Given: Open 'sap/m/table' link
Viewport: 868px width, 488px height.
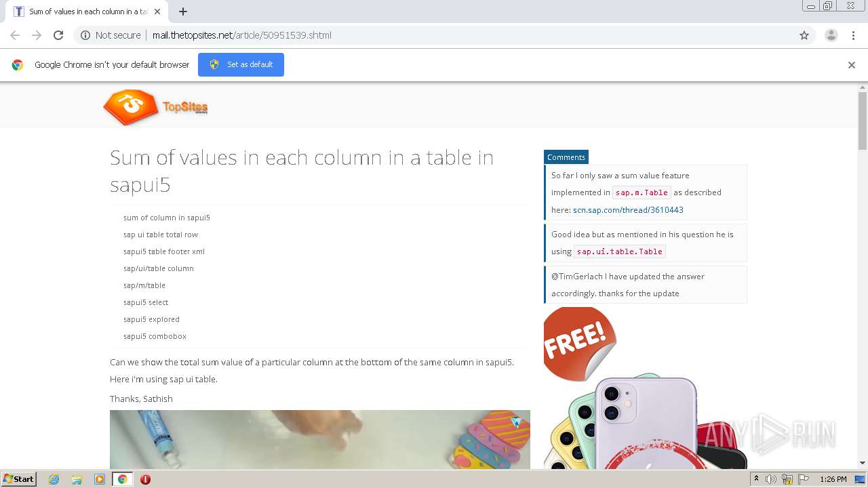Looking at the screenshot, I should tap(144, 285).
